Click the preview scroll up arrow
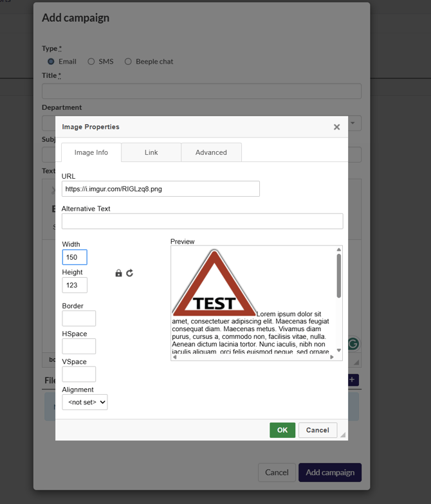The height and width of the screenshot is (504, 431). coord(338,250)
